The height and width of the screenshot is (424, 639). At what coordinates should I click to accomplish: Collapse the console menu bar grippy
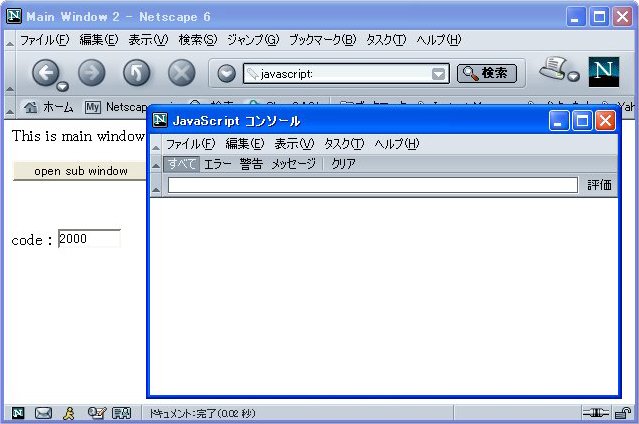[x=156, y=144]
